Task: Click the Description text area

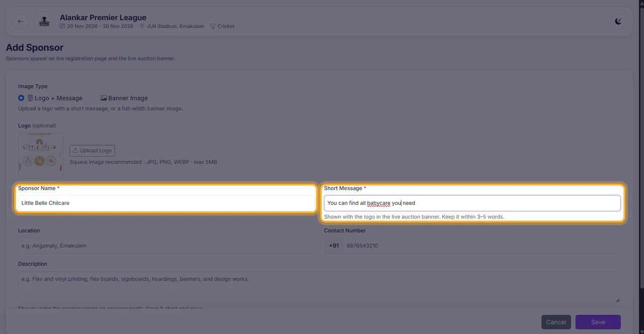Action: coord(319,287)
